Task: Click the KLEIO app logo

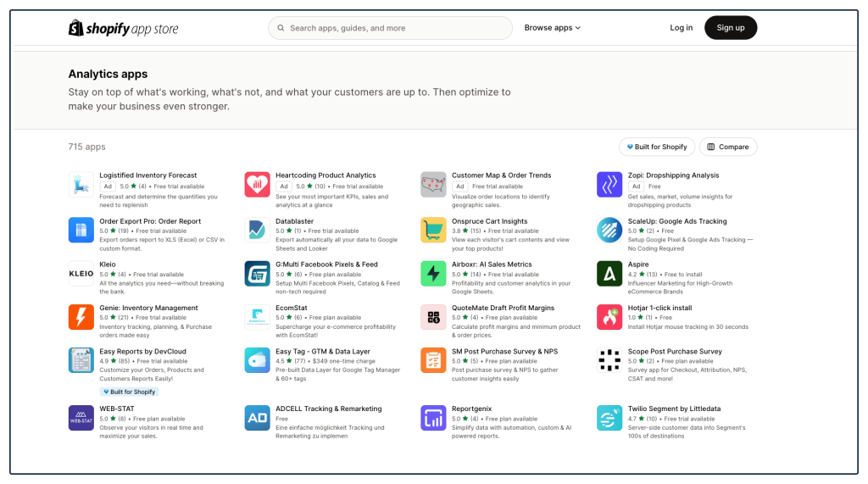Action: (81, 274)
